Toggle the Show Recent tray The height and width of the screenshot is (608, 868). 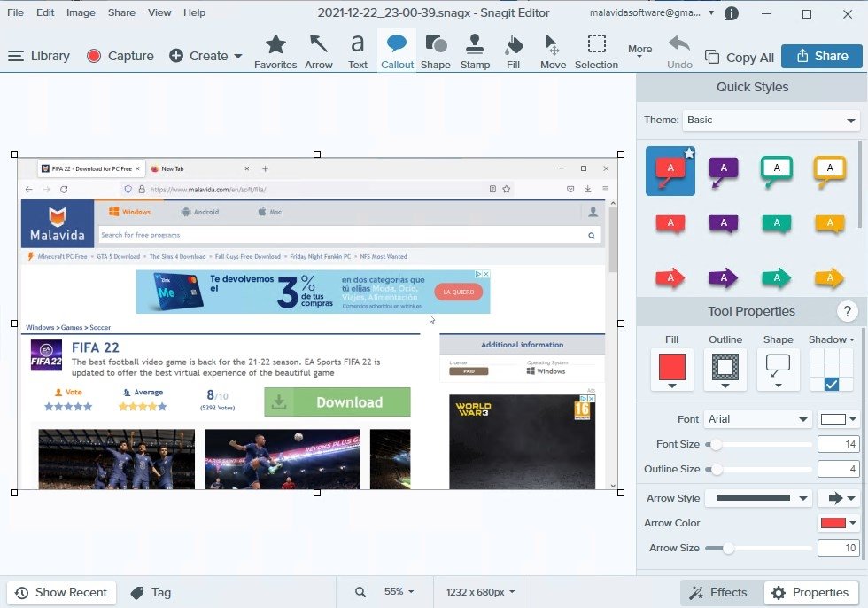pos(61,593)
